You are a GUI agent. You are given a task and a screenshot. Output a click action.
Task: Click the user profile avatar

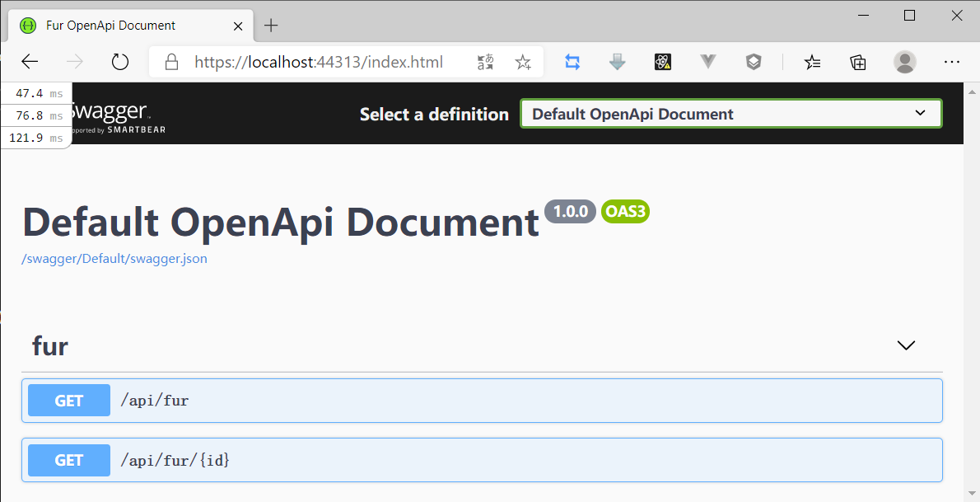(905, 62)
